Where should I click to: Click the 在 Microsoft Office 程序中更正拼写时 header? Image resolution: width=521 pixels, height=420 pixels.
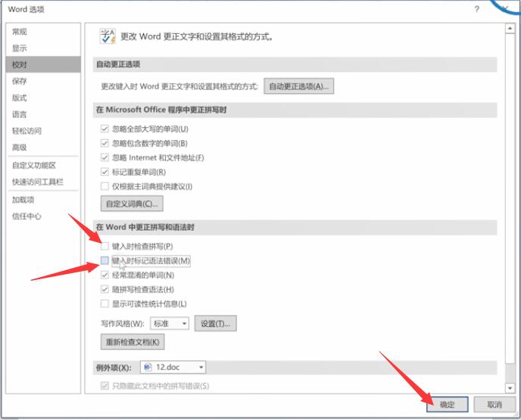[161, 110]
